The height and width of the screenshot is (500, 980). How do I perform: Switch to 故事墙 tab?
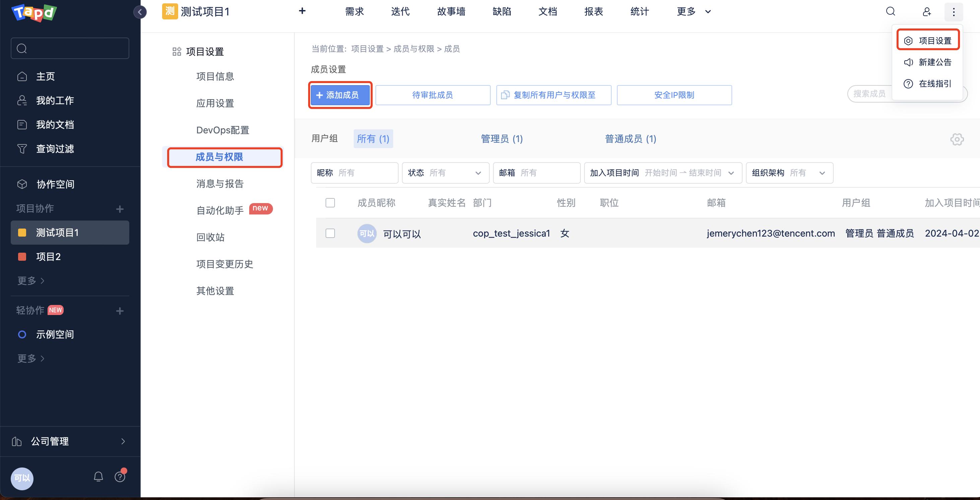451,12
